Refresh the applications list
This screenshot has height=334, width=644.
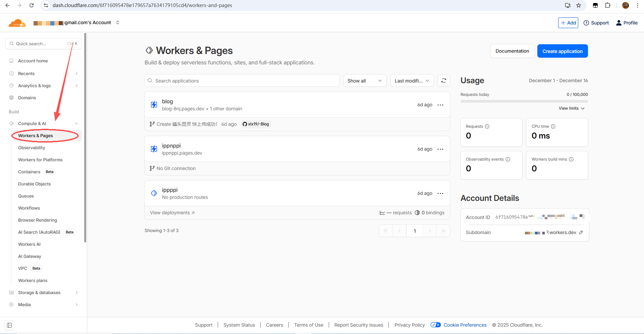click(443, 80)
